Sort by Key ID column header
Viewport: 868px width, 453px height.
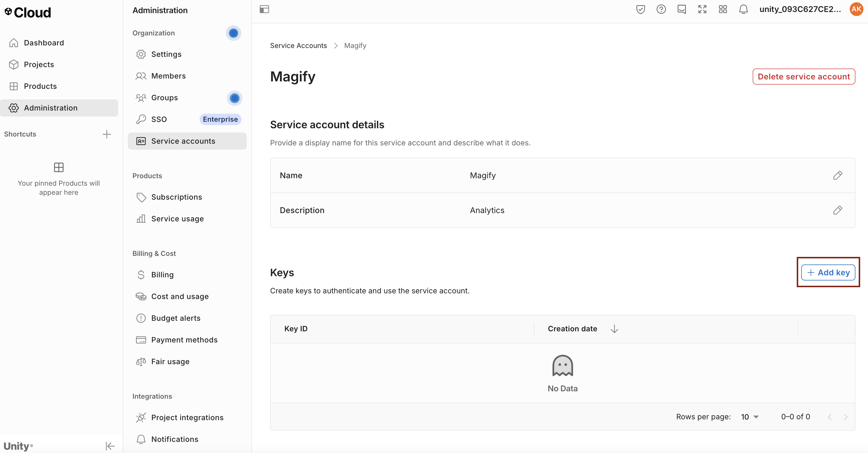[x=296, y=329]
